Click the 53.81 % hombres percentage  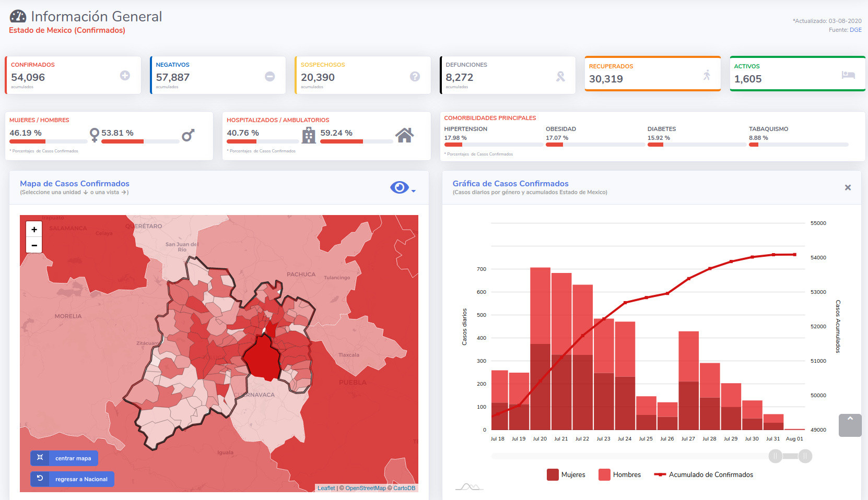[x=118, y=133]
